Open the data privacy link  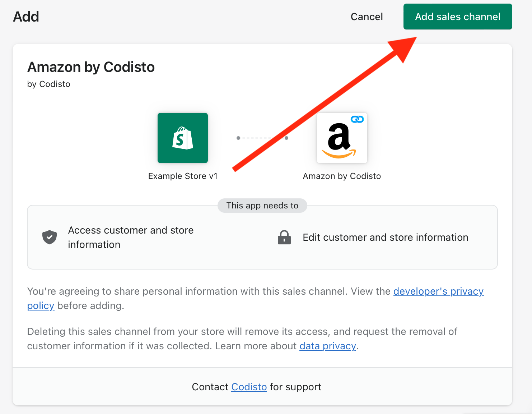pyautogui.click(x=328, y=346)
